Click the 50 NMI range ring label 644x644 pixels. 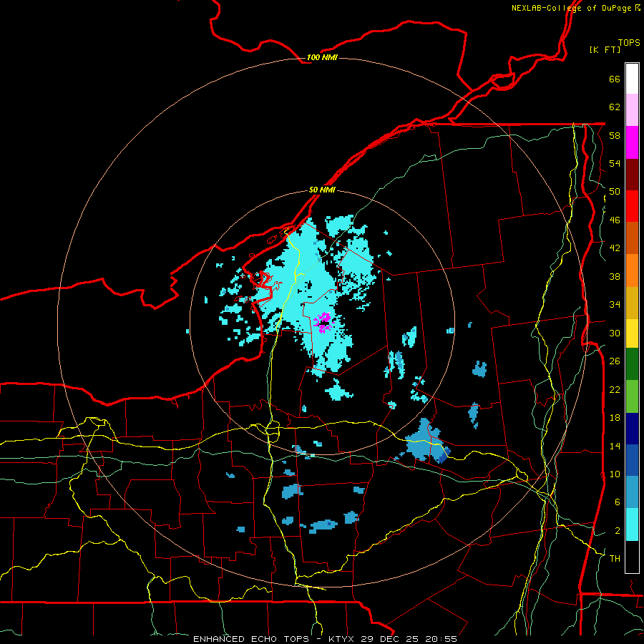point(322,190)
